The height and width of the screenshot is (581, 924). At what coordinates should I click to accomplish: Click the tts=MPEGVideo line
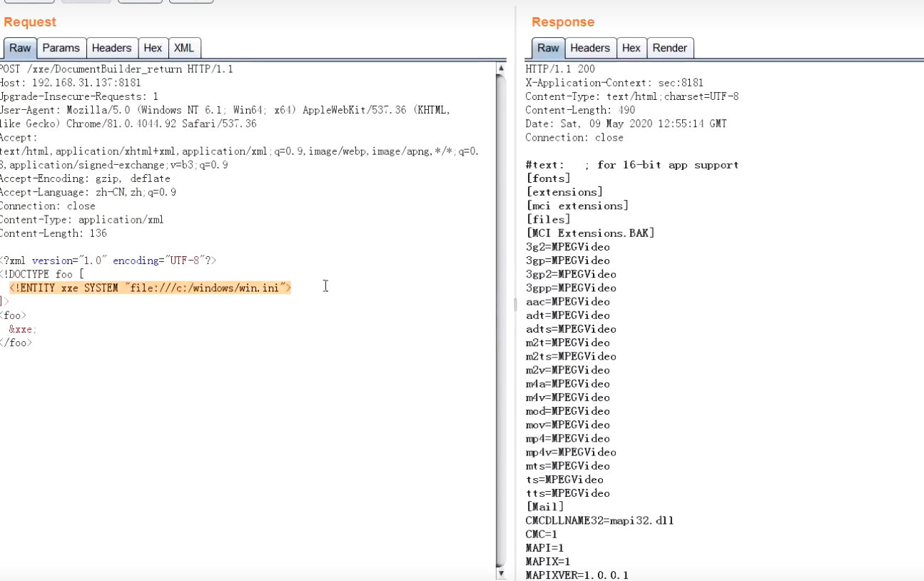coord(568,493)
